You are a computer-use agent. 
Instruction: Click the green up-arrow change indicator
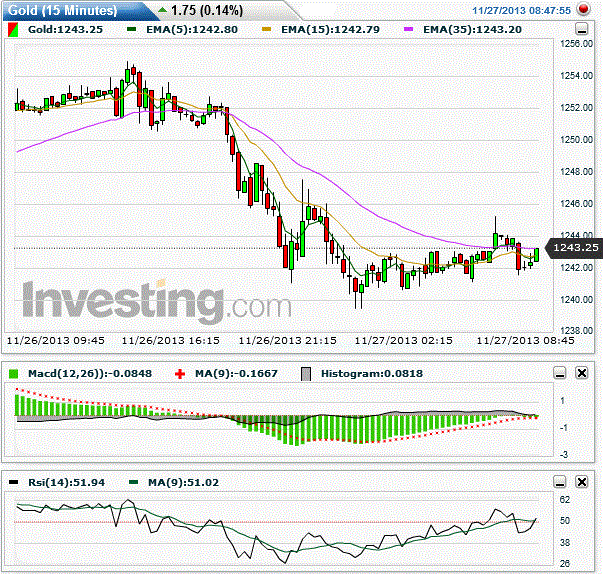tap(163, 10)
